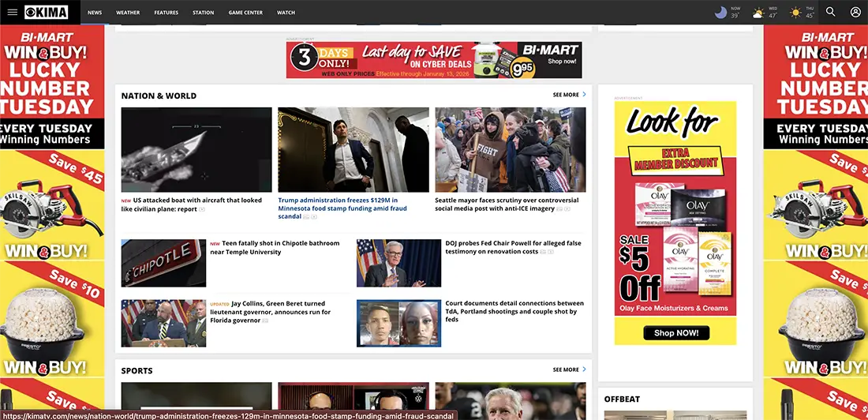Viewport: 868px width, 420px height.
Task: Click the Jay Collins podium thumbnail
Action: (163, 324)
